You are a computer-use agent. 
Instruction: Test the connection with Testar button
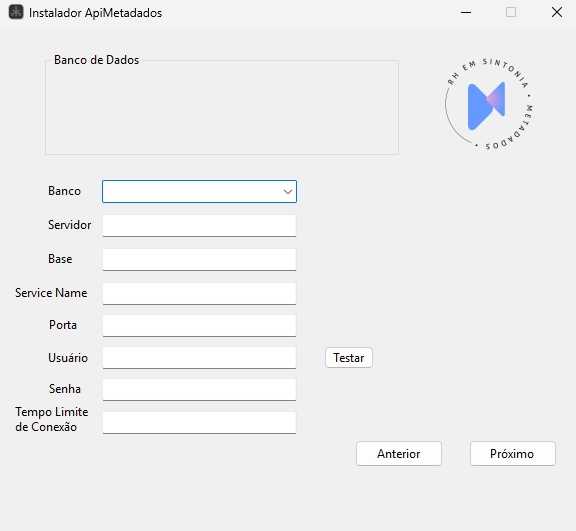[x=349, y=358]
